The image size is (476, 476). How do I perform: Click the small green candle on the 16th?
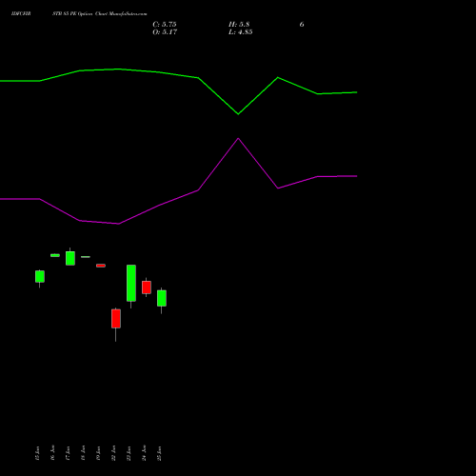(x=55, y=255)
